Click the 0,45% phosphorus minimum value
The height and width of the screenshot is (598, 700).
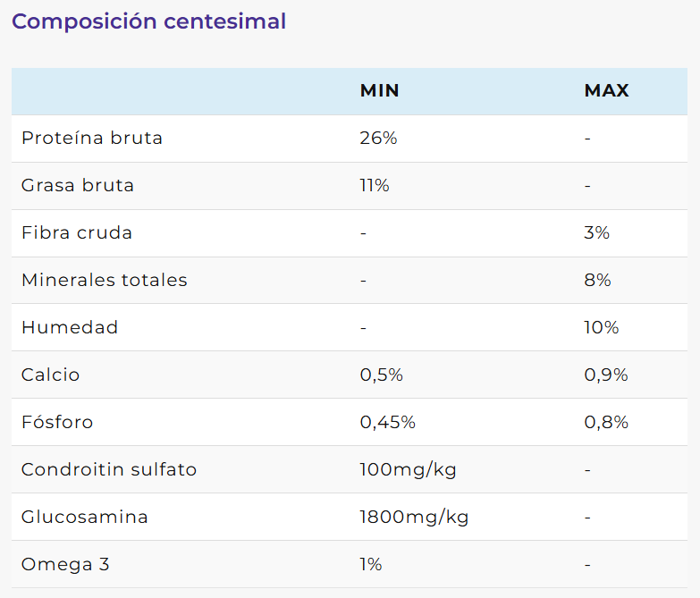388,423
